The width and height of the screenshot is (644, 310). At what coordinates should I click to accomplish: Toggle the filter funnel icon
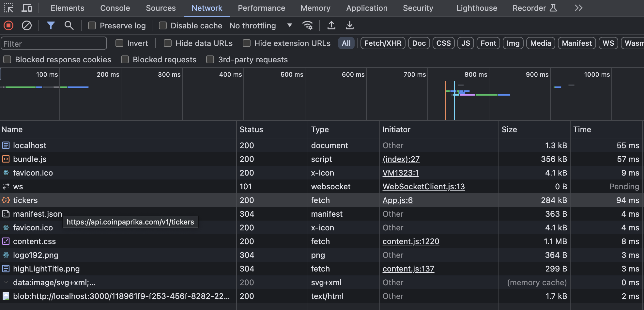pyautogui.click(x=51, y=25)
